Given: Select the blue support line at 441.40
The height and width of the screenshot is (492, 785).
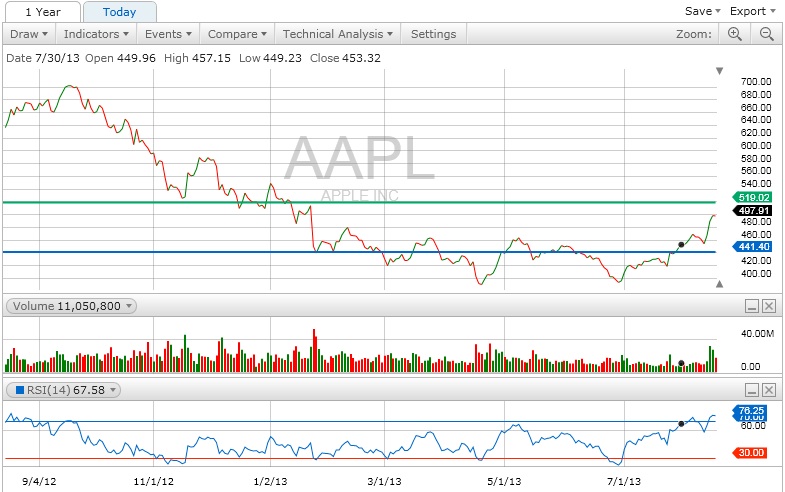Looking at the screenshot, I should (x=359, y=252).
